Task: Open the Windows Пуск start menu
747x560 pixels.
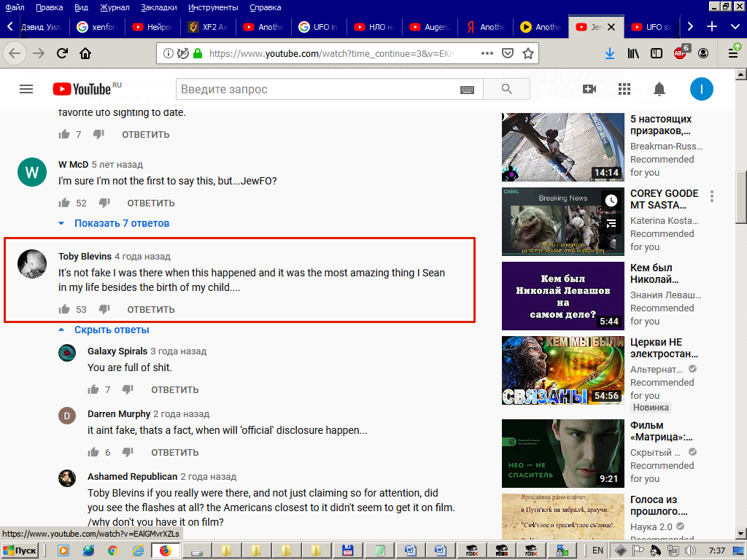Action: [20, 551]
